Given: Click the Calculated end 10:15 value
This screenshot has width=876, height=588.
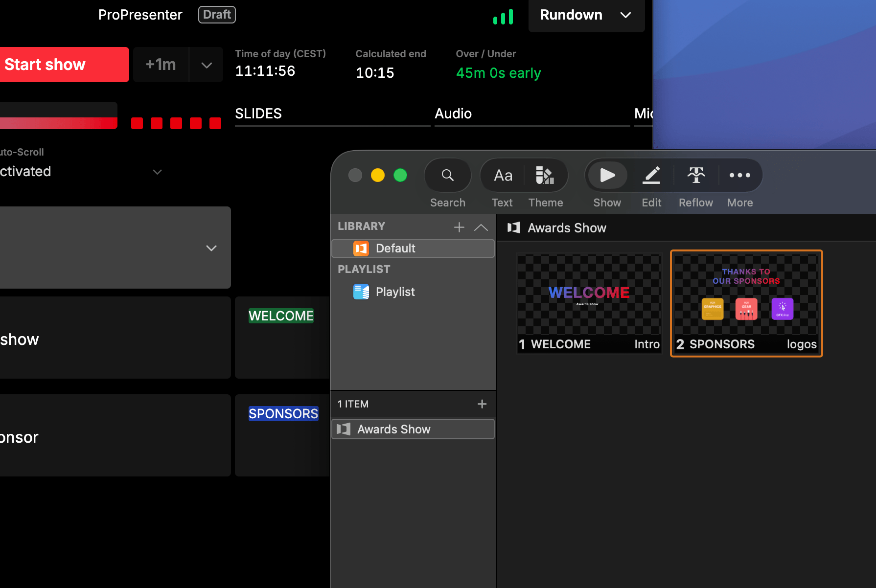Looking at the screenshot, I should tap(375, 73).
